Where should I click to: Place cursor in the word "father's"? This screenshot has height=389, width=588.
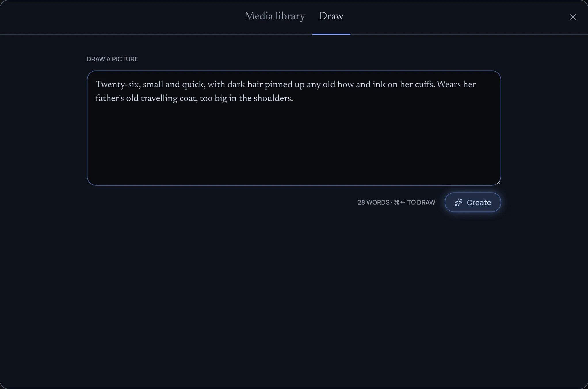(x=110, y=98)
